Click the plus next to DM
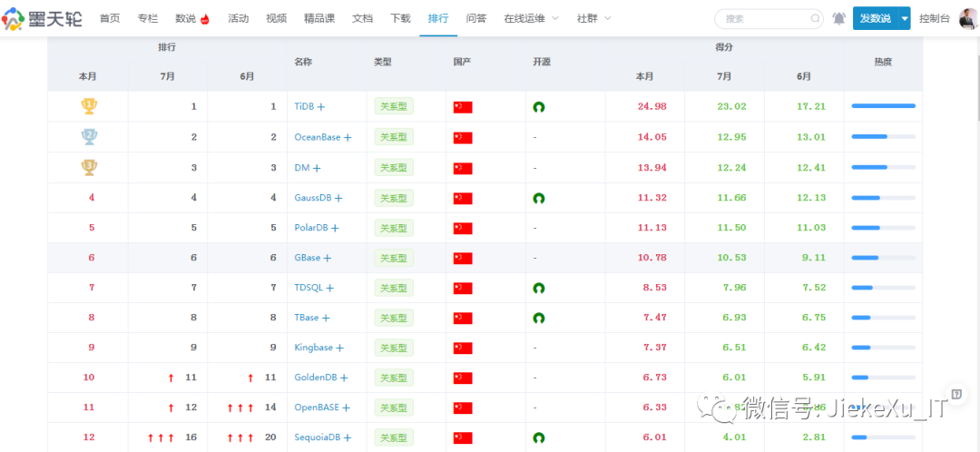980x452 pixels. tap(317, 168)
